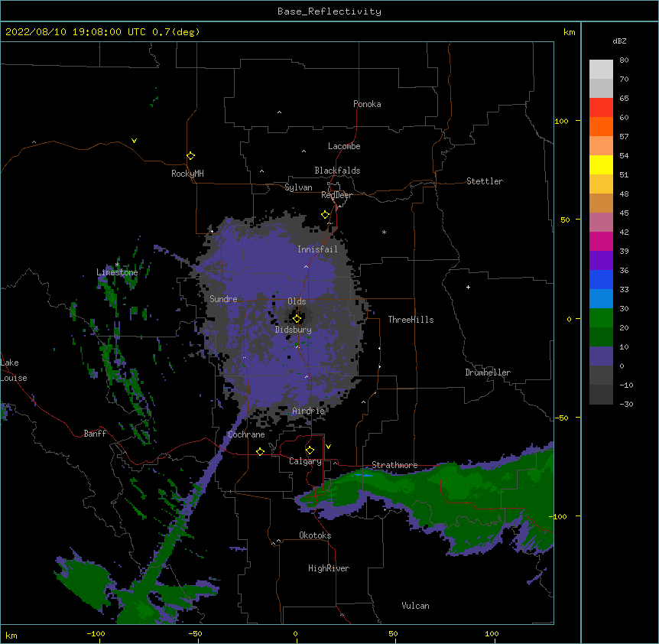Click the white asterisk above Limestone label

pos(117,265)
